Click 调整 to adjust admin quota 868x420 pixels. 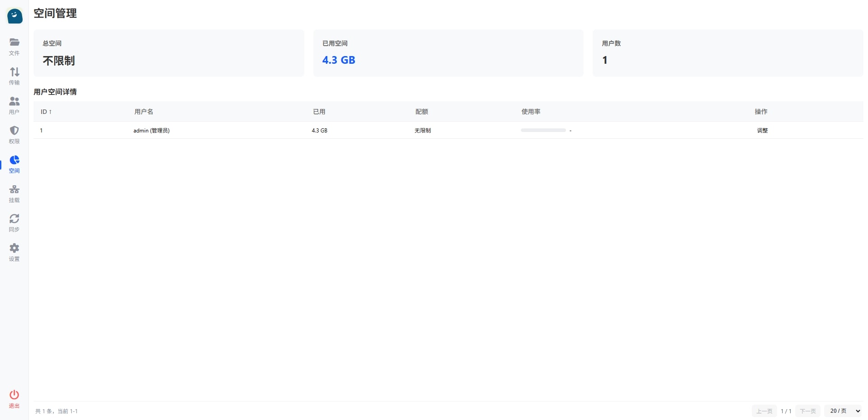(x=762, y=130)
